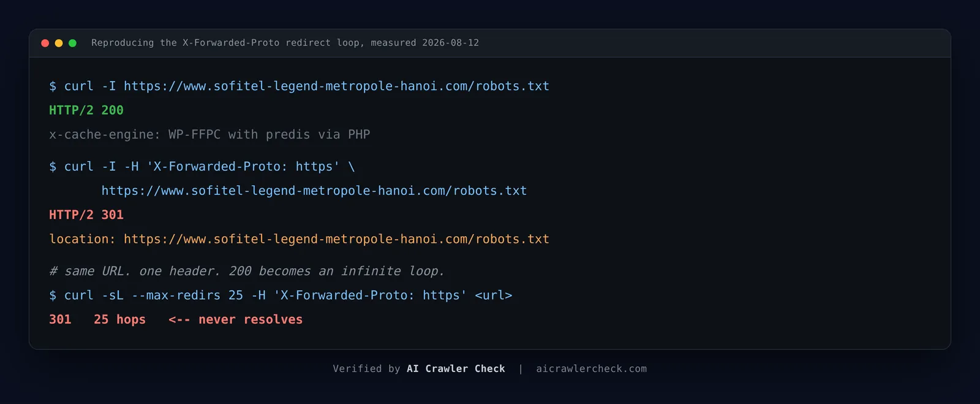This screenshot has width=980, height=404.
Task: Click the red close dot in title bar
Action: click(x=45, y=43)
